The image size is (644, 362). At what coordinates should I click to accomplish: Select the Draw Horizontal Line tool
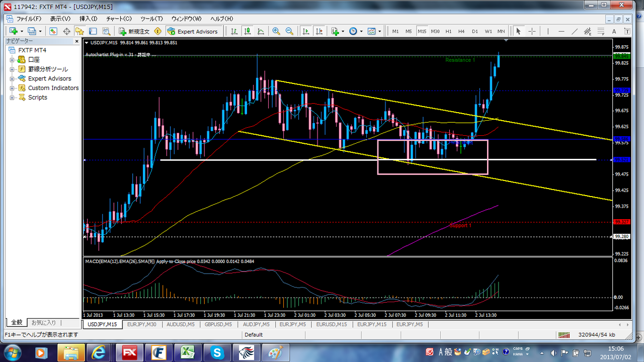562,31
